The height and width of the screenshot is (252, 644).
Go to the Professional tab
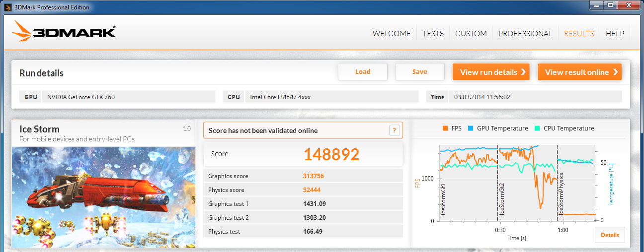pyautogui.click(x=525, y=34)
